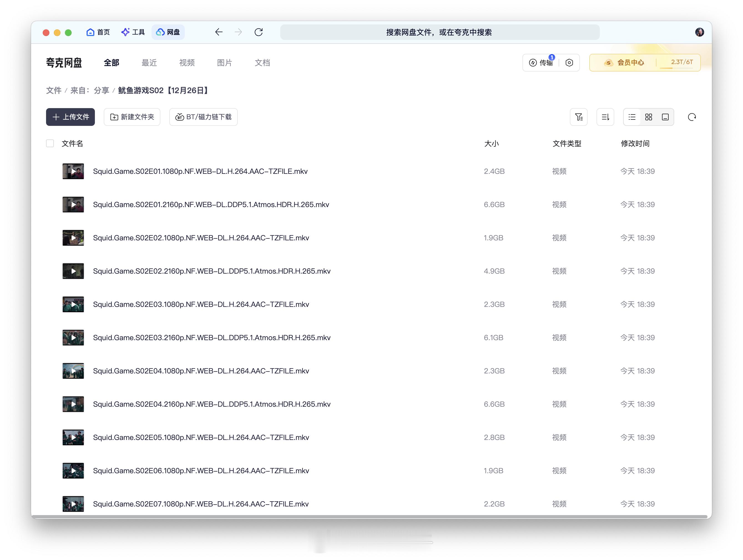Screen dimensions: 743x560
Task: Open settings hexagon icon beside 传输
Action: pos(569,63)
